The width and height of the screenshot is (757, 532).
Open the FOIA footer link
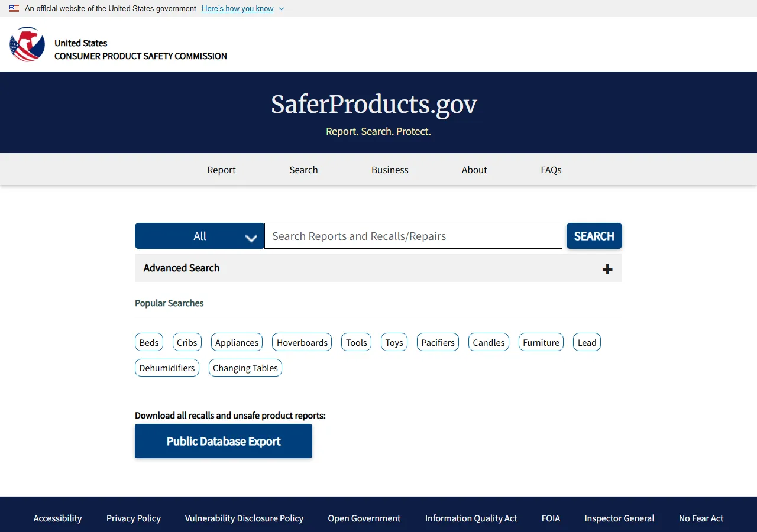(551, 518)
